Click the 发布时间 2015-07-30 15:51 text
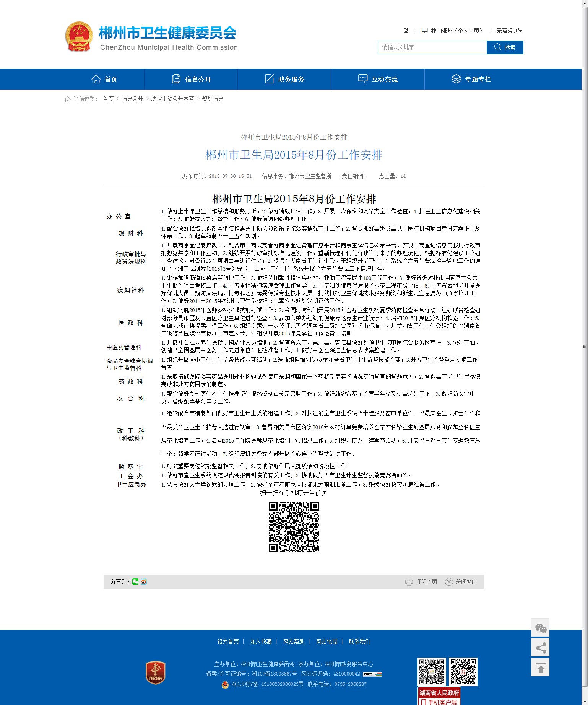588x705 pixels. [x=217, y=176]
